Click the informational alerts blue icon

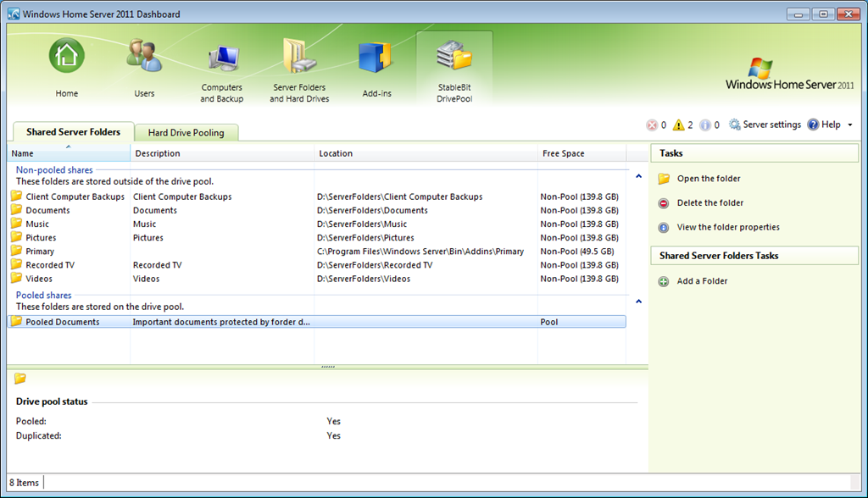[704, 125]
